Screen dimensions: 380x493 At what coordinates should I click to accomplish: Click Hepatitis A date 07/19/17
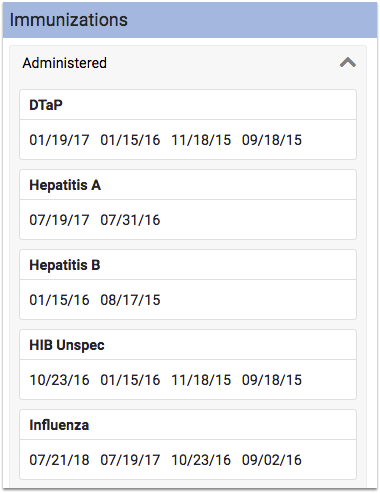pyautogui.click(x=59, y=220)
